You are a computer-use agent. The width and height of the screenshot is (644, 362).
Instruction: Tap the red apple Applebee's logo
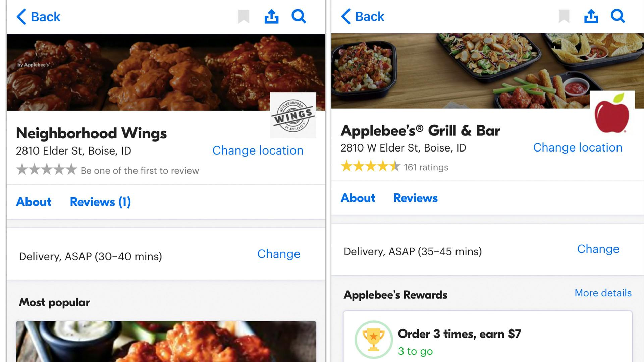(612, 113)
